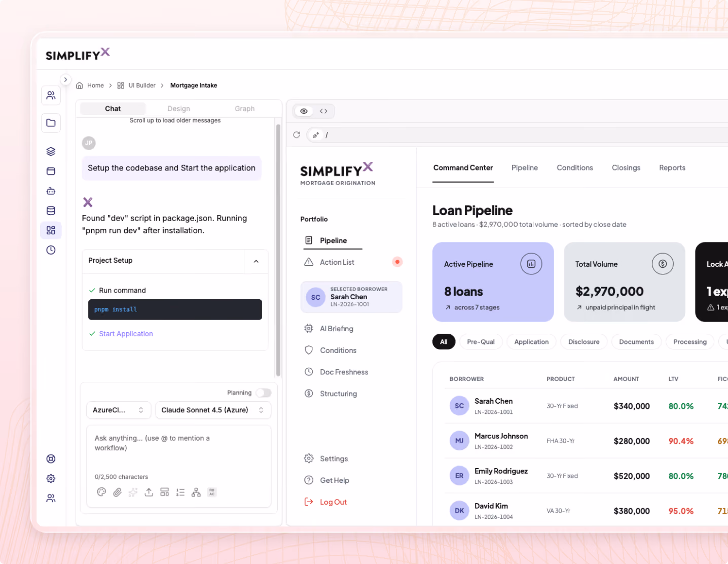The image size is (728, 564).
Task: Switch to code view with the brackets icon
Action: pos(323,111)
